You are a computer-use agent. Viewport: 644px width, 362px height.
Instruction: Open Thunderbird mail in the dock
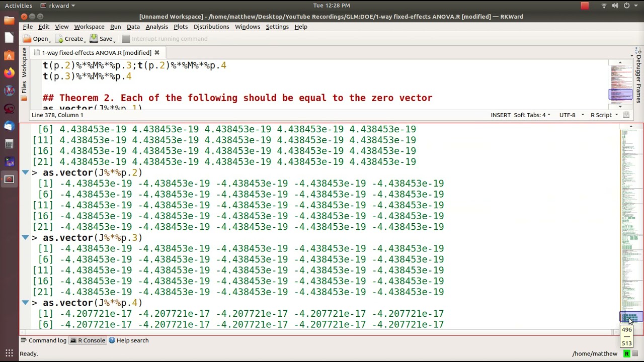pos(9,126)
